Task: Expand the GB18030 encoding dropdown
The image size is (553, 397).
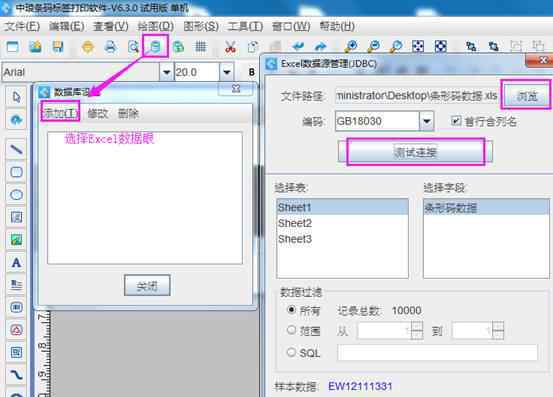Action: point(427,121)
